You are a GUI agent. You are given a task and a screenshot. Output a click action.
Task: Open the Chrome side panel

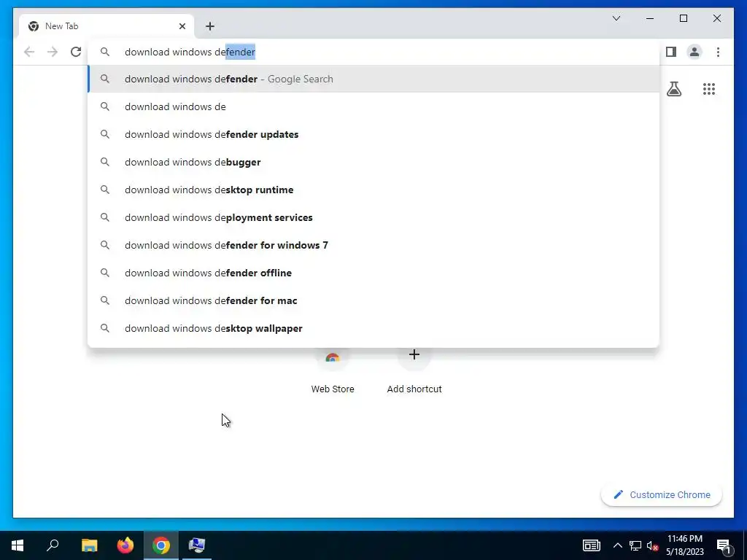[x=671, y=52]
